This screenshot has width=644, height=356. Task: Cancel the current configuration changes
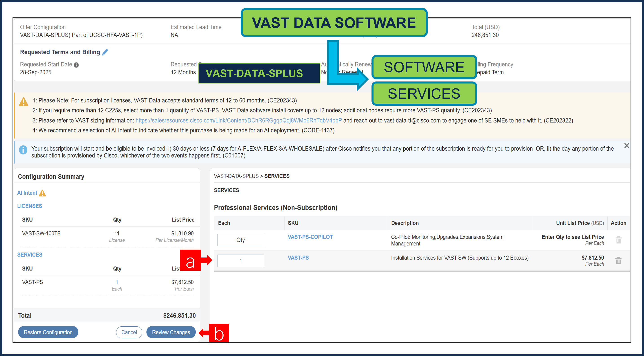pos(129,332)
